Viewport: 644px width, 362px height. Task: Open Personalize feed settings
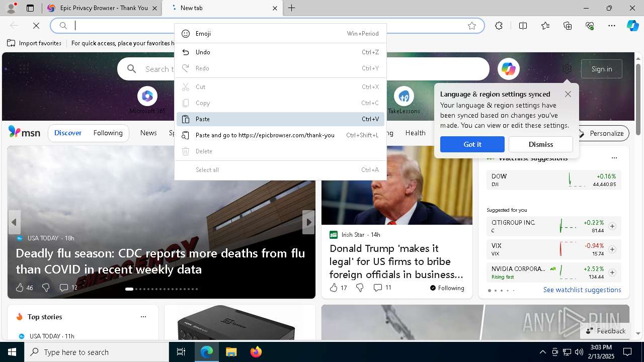click(602, 133)
